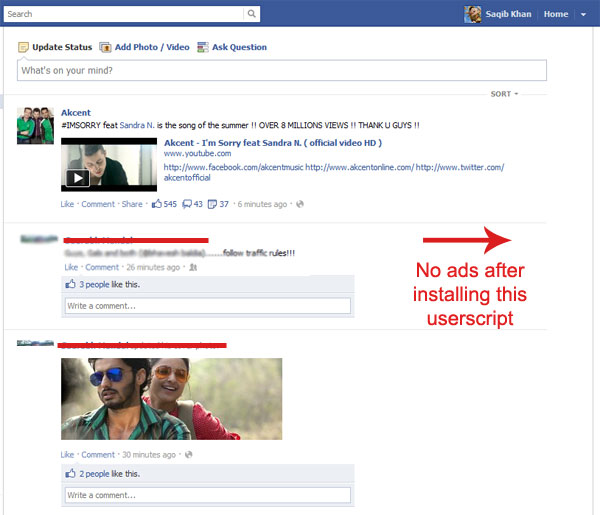View 545 likes thumbs-up icon
The width and height of the screenshot is (600, 515).
pos(157,204)
